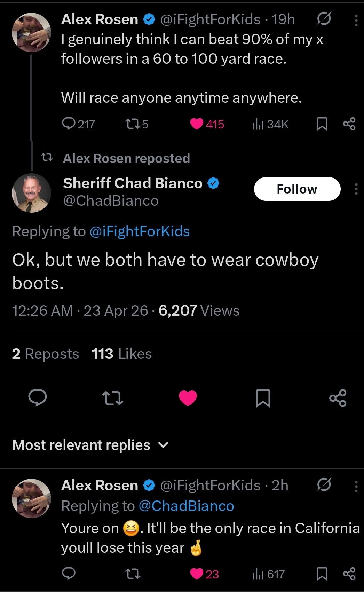364x592 pixels.
Task: Repost Sheriff Chad Bianco's cowboy boots post
Action: (112, 398)
